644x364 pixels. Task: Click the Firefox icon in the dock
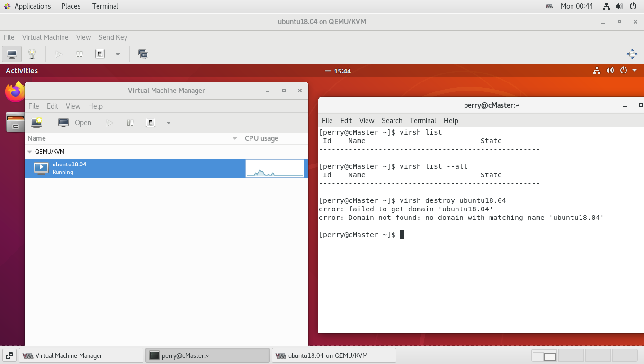(14, 92)
